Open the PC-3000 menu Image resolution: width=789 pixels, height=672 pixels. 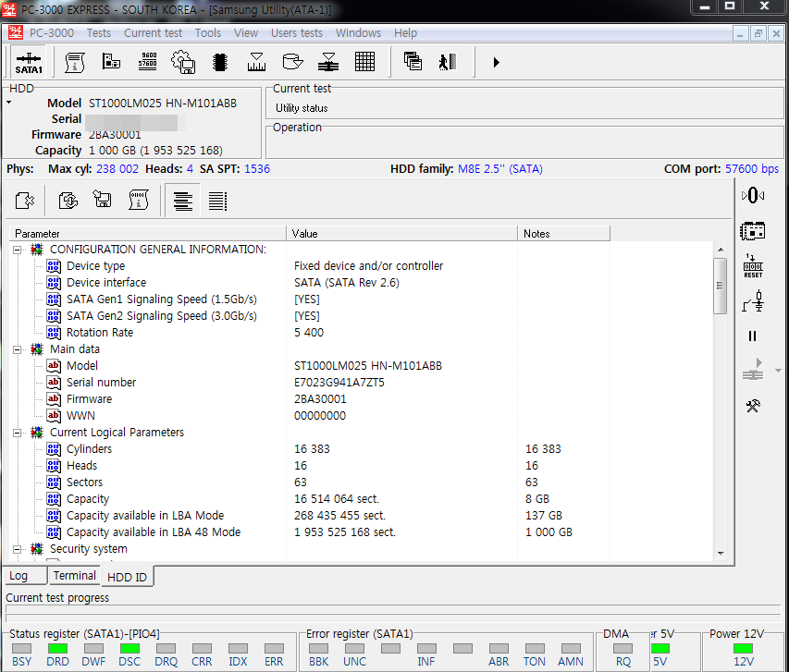[x=51, y=32]
